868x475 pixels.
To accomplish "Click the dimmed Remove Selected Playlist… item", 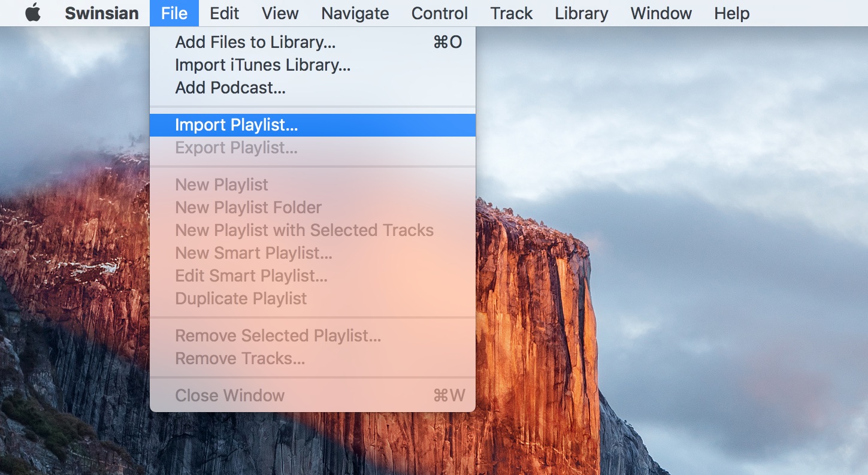I will click(313, 335).
